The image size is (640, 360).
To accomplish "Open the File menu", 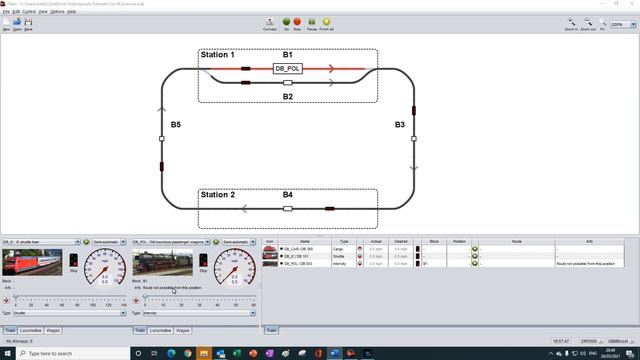I will pos(6,12).
